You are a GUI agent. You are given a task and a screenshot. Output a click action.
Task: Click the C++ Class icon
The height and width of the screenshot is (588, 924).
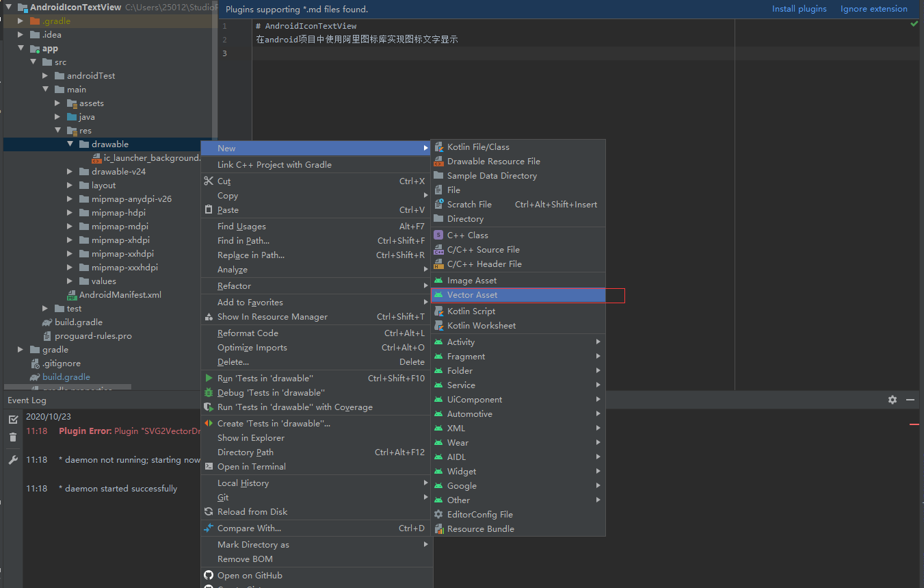pyautogui.click(x=439, y=235)
